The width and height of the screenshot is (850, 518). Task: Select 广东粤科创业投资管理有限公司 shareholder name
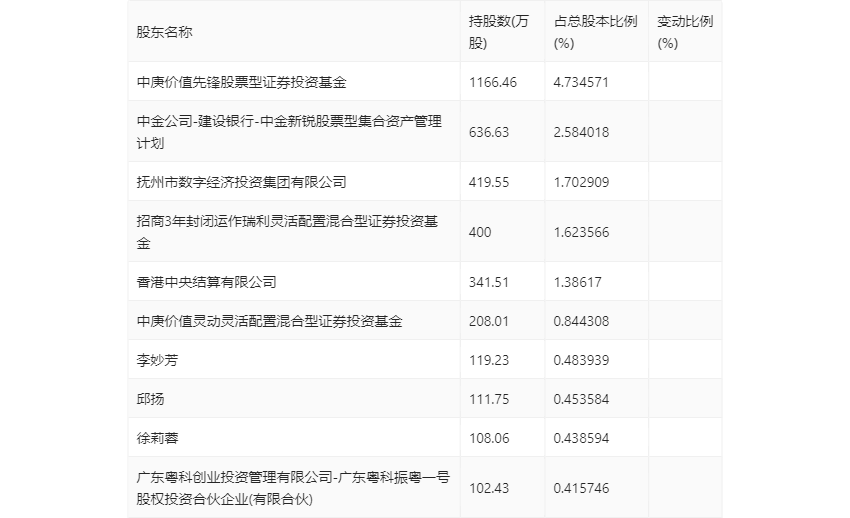click(x=293, y=488)
